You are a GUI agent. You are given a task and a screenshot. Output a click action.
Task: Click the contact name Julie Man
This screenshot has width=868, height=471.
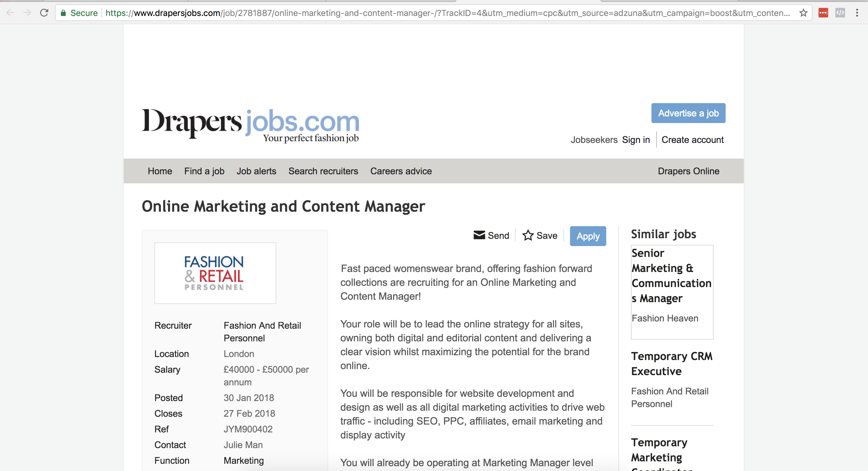point(243,445)
